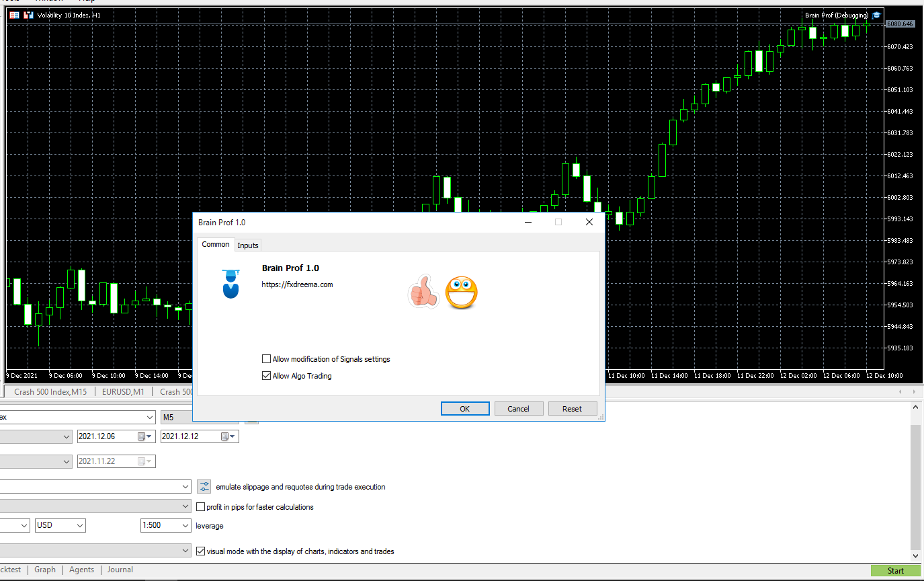Click the 'leverage' label
Image resolution: width=924 pixels, height=581 pixels.
coord(210,525)
